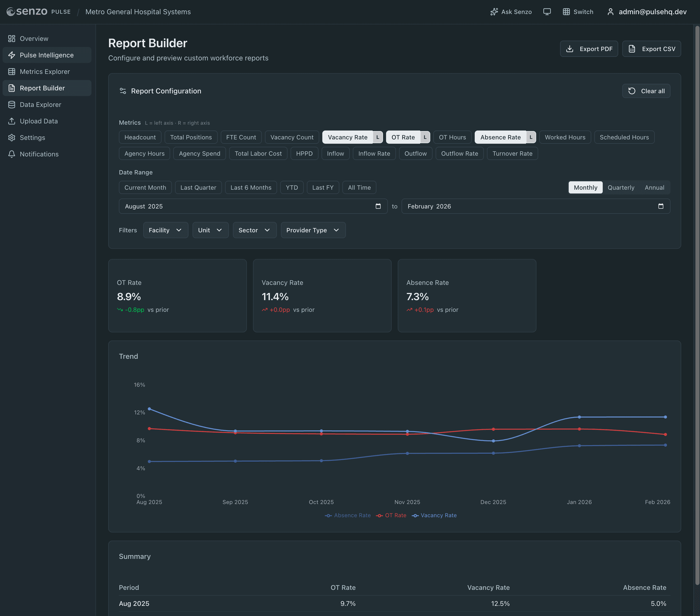Enable the Headcount metric

coord(140,137)
